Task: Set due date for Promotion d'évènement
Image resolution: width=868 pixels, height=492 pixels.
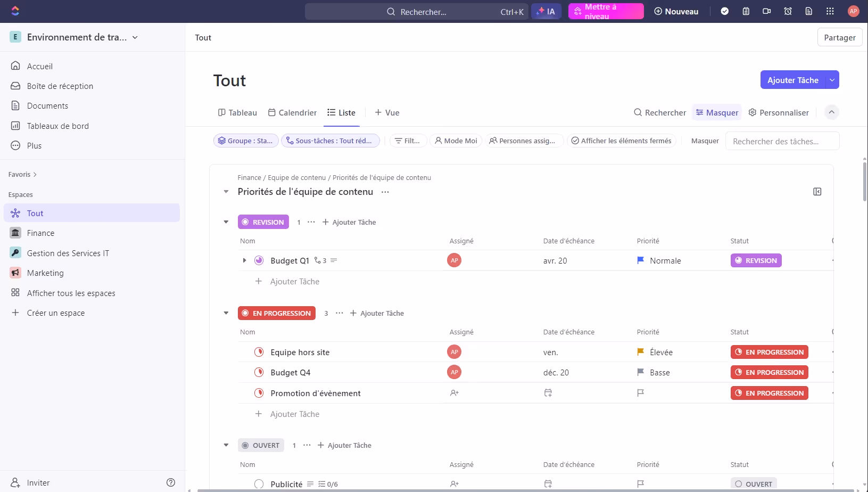Action: pyautogui.click(x=548, y=393)
